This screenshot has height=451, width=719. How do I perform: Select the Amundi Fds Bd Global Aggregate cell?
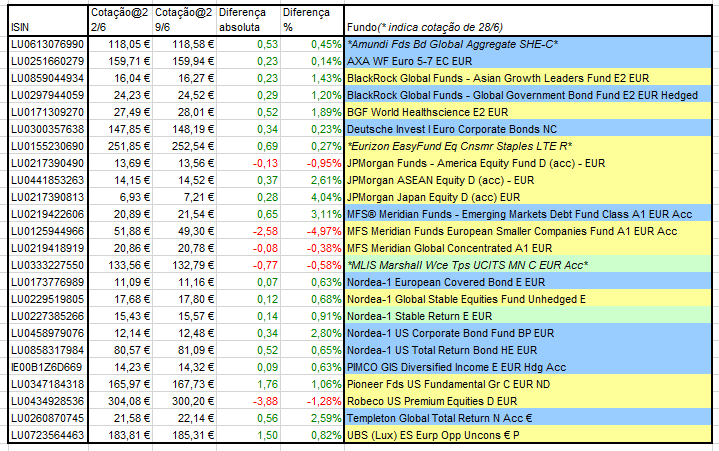(x=528, y=44)
